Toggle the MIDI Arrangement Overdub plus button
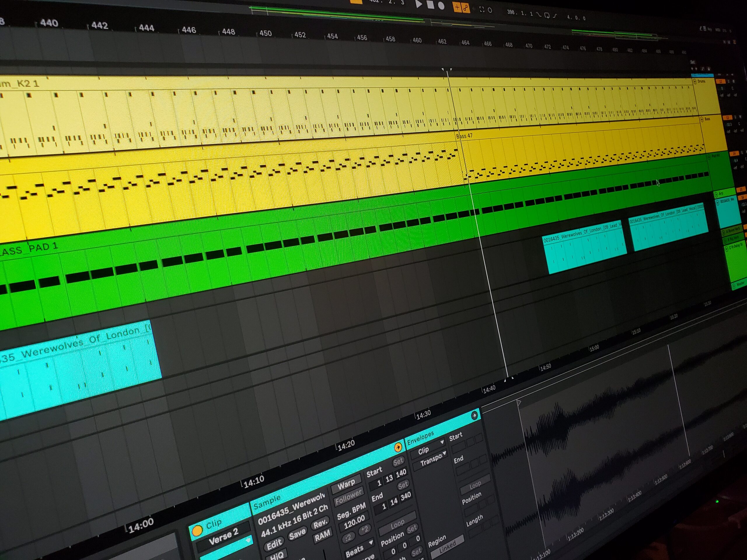747x560 pixels. pyautogui.click(x=457, y=7)
